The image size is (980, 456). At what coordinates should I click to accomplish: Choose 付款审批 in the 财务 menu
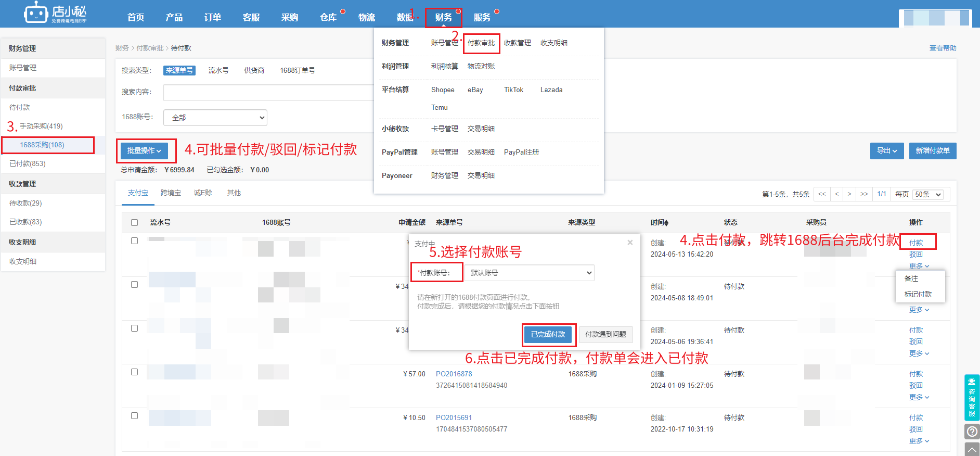pos(481,43)
